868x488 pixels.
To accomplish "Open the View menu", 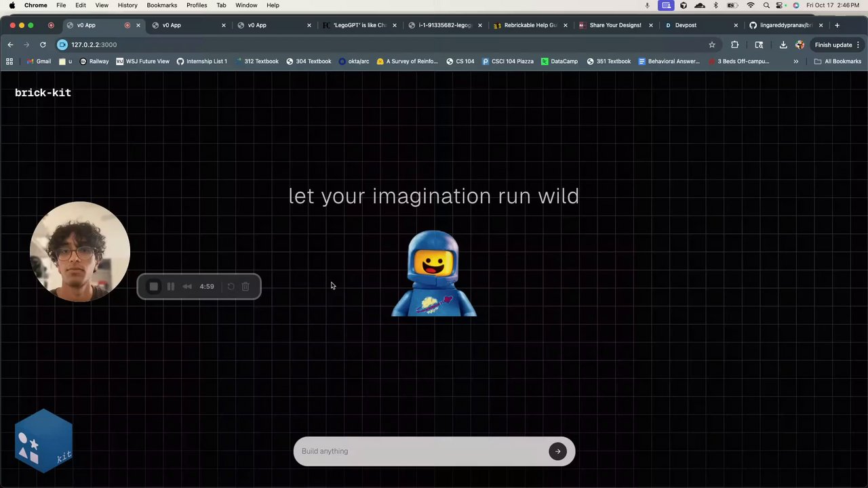I will [102, 5].
